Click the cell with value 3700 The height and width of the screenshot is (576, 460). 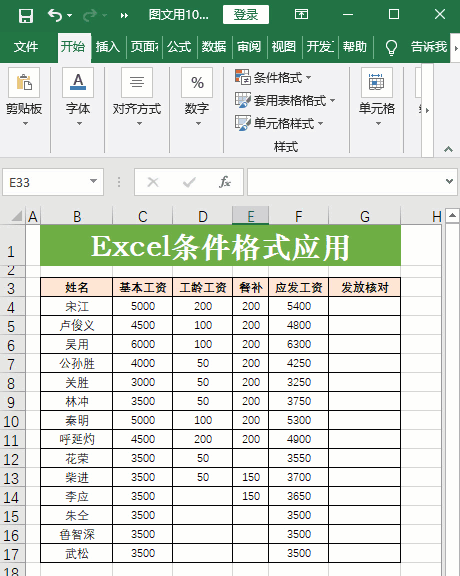coord(299,477)
